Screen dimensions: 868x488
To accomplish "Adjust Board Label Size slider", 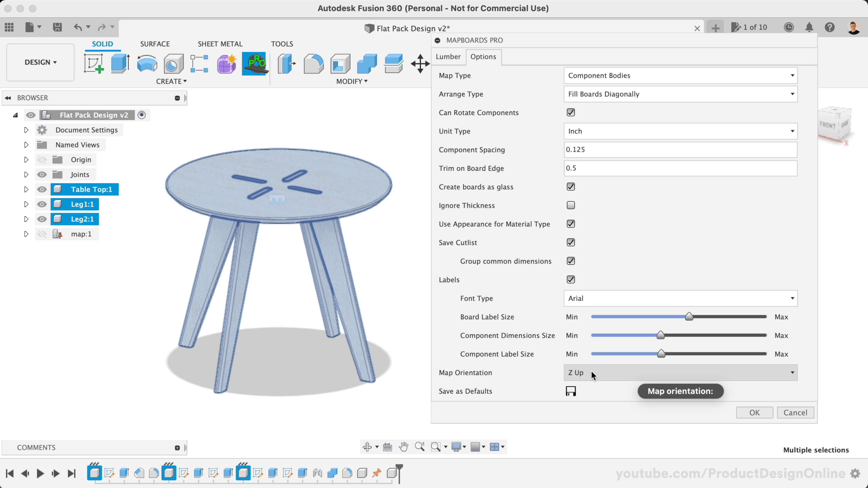I will 689,317.
